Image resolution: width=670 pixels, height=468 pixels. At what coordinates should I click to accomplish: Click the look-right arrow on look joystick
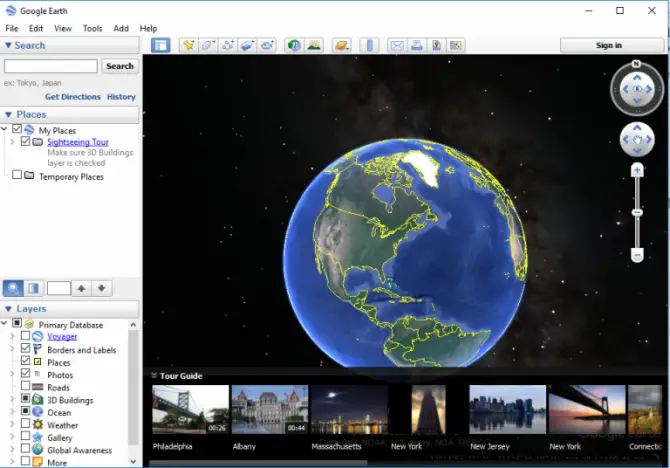click(649, 89)
